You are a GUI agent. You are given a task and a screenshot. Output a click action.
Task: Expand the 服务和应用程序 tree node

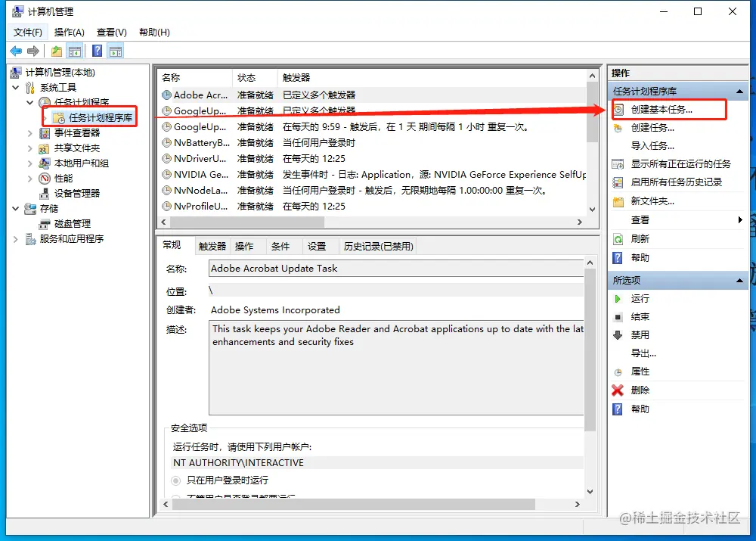point(15,239)
